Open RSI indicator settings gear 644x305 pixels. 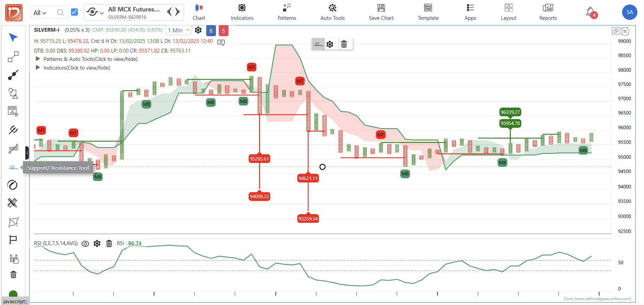pos(97,244)
